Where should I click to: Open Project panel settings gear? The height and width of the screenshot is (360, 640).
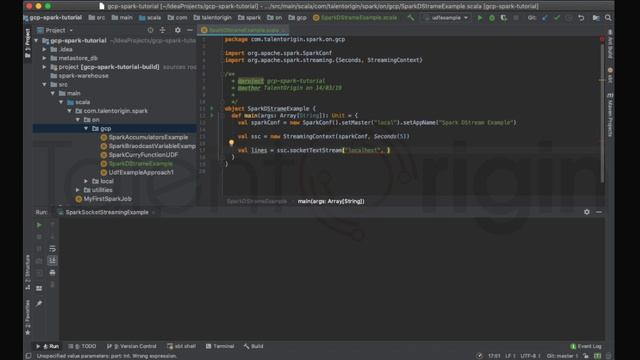(x=178, y=30)
